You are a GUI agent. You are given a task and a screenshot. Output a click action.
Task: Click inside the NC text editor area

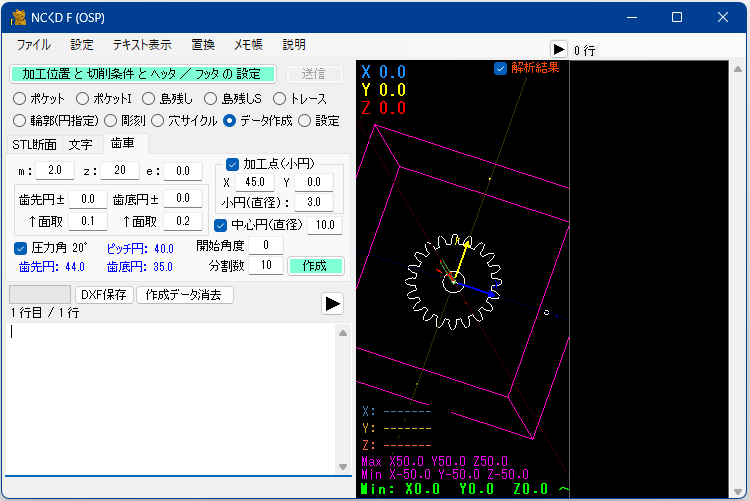click(171, 399)
